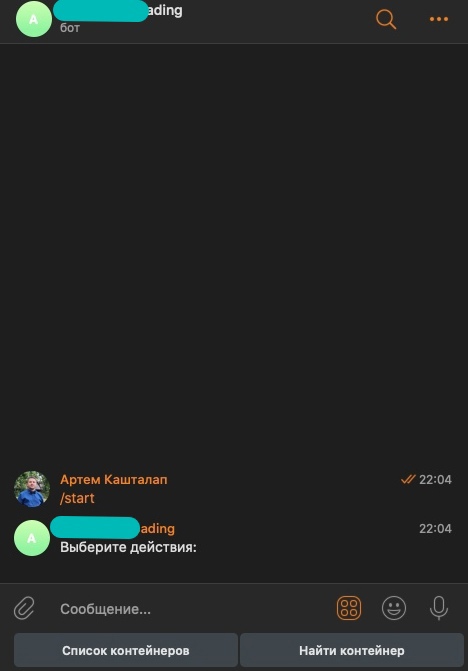Open sender name Артем Кашталап
Screen dimensions: 468x671
tap(114, 480)
